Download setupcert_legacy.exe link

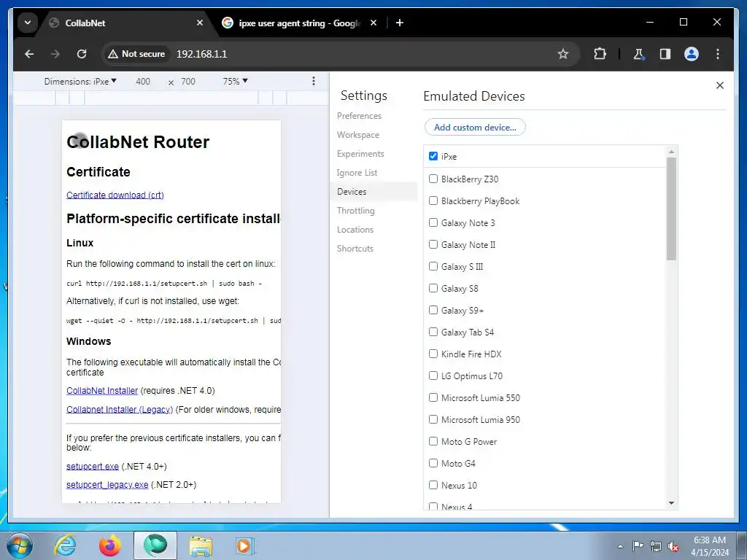click(107, 485)
